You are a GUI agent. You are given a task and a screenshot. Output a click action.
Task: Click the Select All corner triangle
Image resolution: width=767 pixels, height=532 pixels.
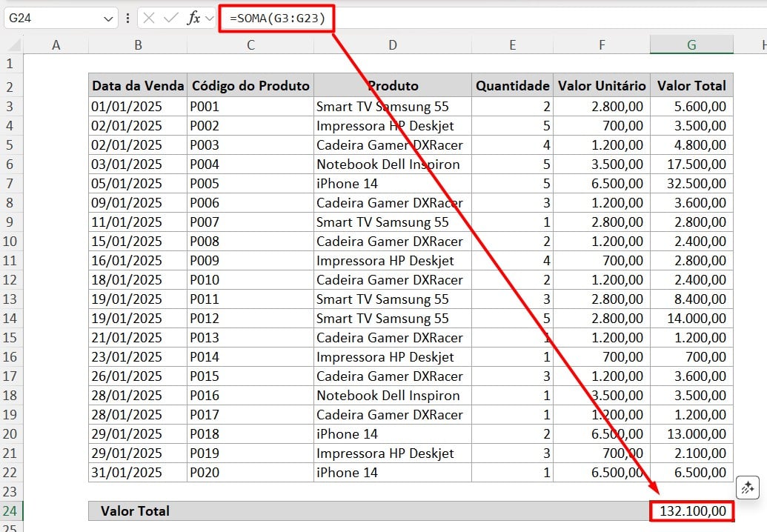coord(13,45)
